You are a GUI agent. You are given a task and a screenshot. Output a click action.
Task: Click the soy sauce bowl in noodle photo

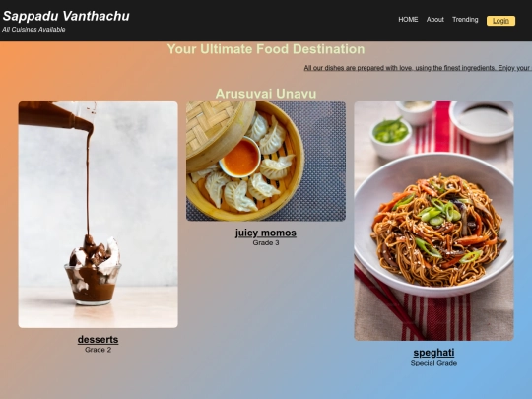click(483, 120)
